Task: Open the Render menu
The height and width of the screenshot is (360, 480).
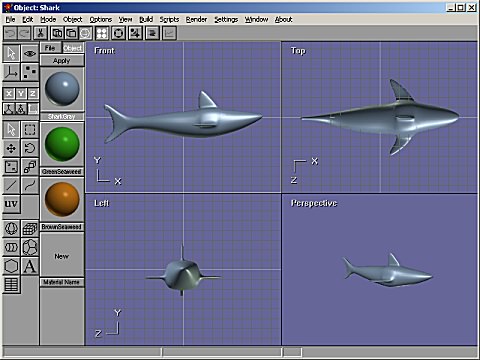Action: pos(196,20)
